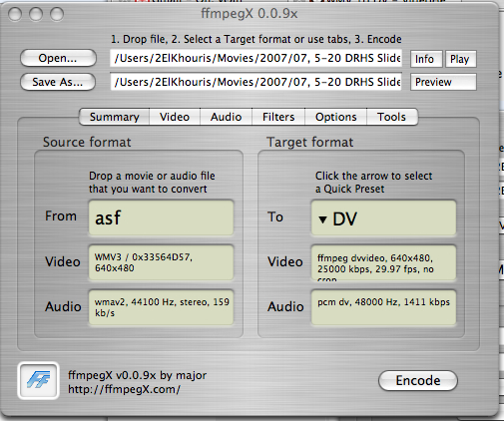Click the source file path field
Image resolution: width=504 pixels, height=421 pixels.
(255, 58)
